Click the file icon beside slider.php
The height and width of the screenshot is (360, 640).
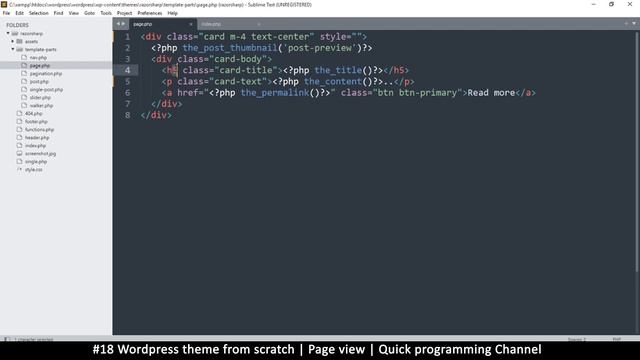[x=24, y=97]
